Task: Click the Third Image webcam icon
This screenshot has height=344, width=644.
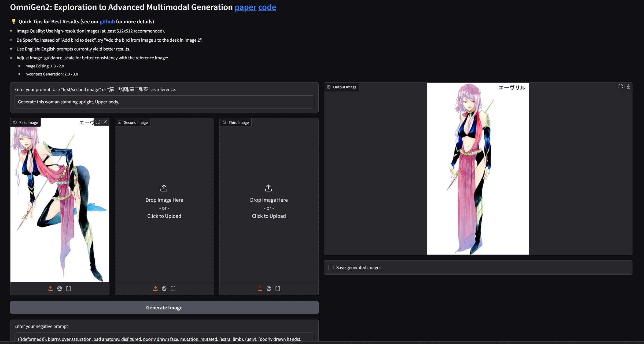Action: 269,288
